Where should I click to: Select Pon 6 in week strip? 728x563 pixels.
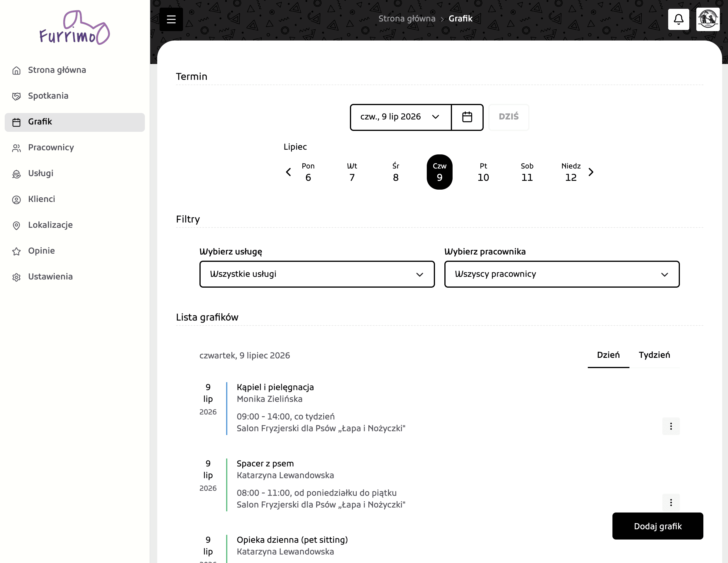[308, 172]
